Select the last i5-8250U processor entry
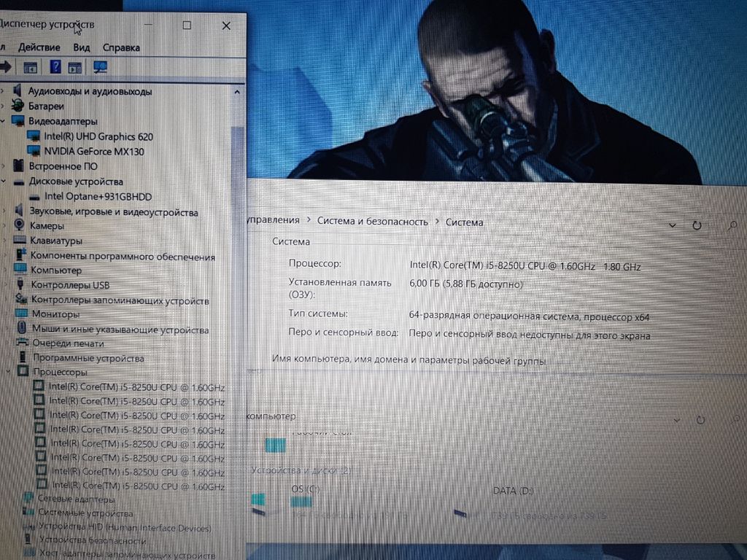Viewport: 747px width, 560px height. tap(131, 485)
